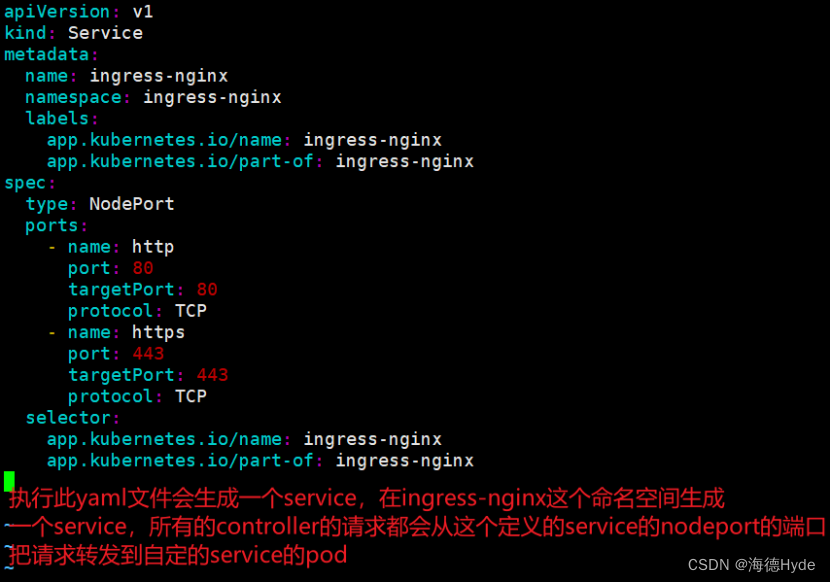Click the metadata key line

51,54
